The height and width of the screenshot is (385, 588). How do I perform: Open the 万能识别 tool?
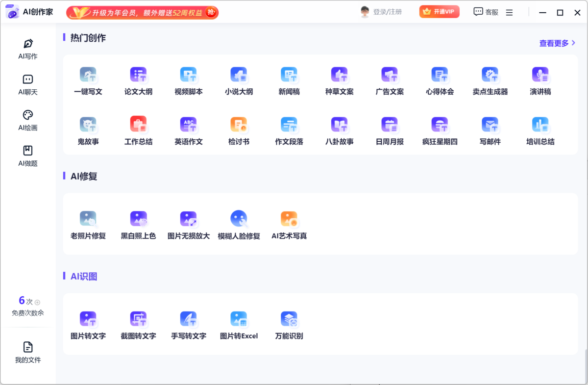click(x=289, y=324)
